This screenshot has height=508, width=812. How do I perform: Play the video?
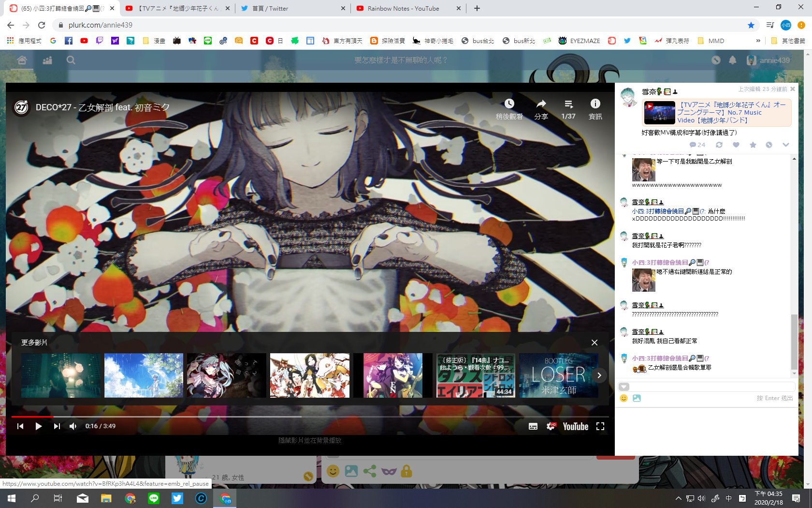coord(39,426)
